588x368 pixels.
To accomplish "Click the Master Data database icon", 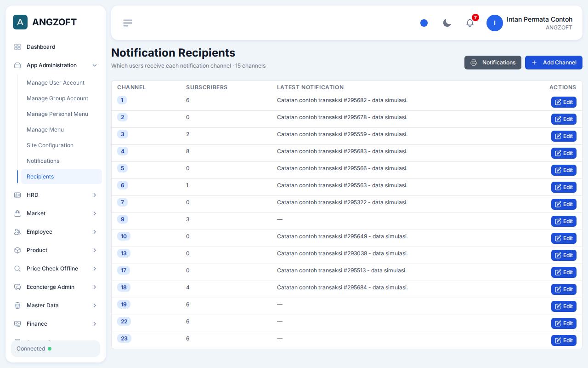I will (17, 305).
